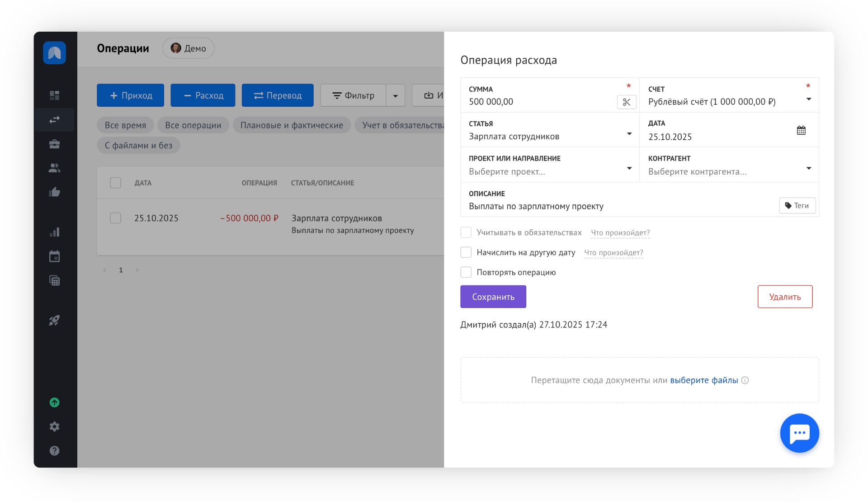The width and height of the screenshot is (868, 502).
Task: Click the bar chart reports sidebar icon
Action: (x=54, y=232)
